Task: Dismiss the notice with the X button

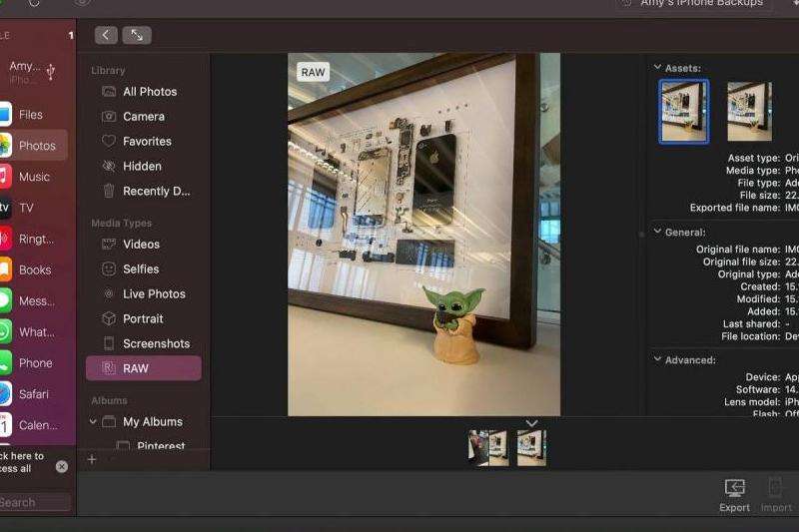Action: tap(62, 467)
